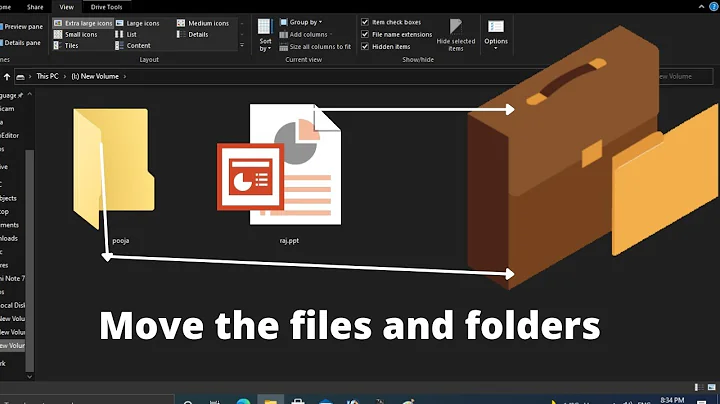
Task: Click (I:) New Volume breadcrumb
Action: pos(95,76)
